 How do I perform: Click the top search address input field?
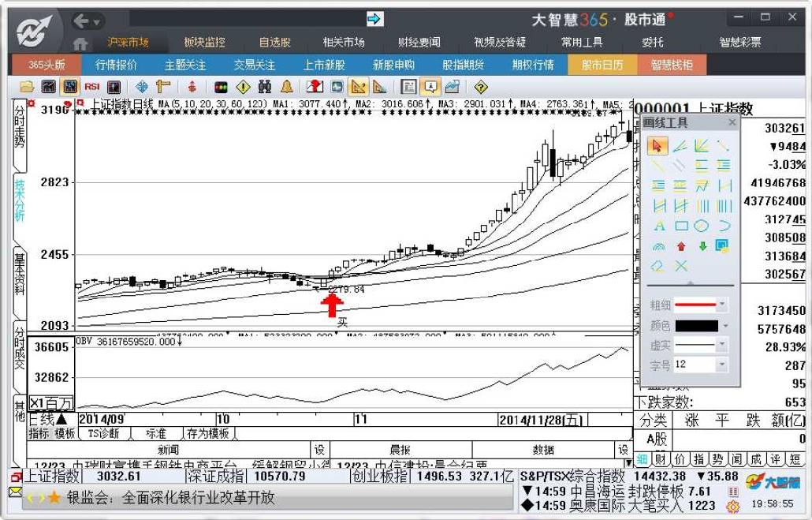247,19
